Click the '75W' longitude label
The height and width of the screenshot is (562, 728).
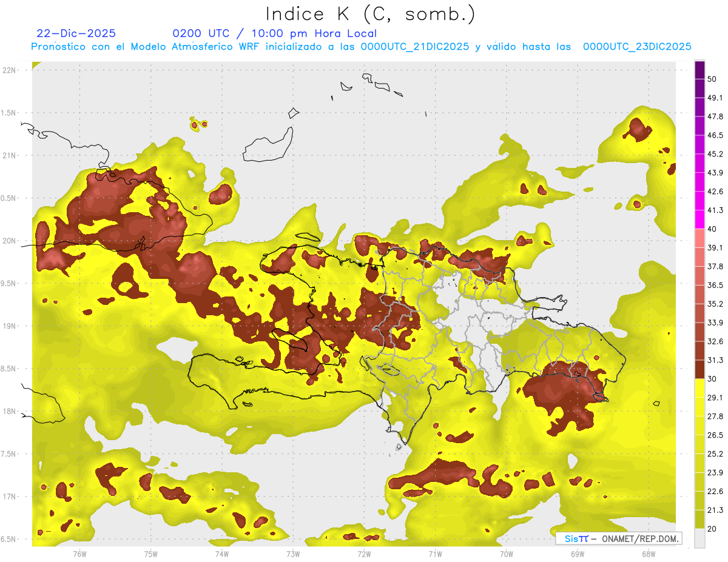(151, 554)
